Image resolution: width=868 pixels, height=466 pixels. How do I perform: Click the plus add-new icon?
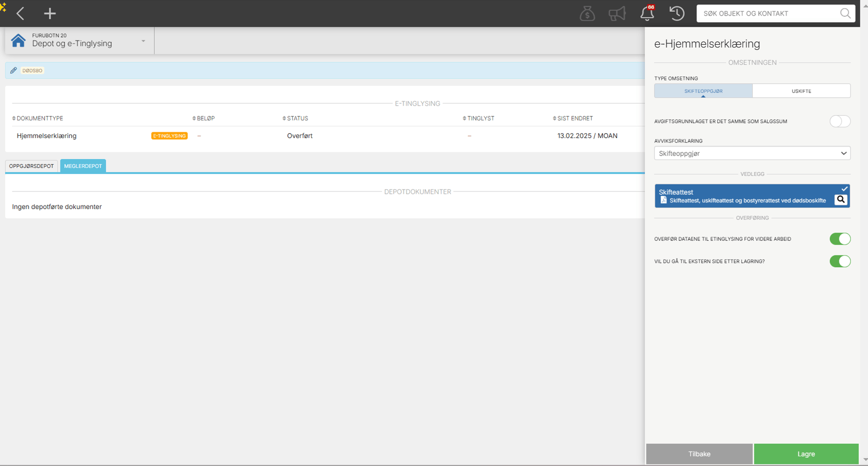point(50,13)
